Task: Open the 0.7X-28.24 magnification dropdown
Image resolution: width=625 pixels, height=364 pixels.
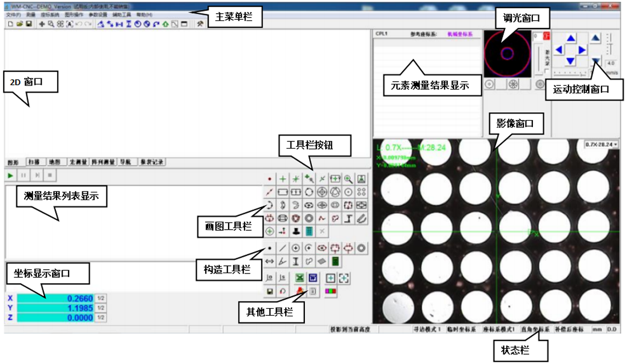Action: coord(601,144)
